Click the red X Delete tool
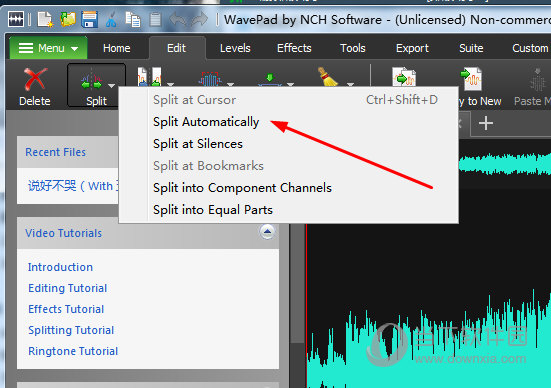The width and height of the screenshot is (551, 388). [x=35, y=86]
